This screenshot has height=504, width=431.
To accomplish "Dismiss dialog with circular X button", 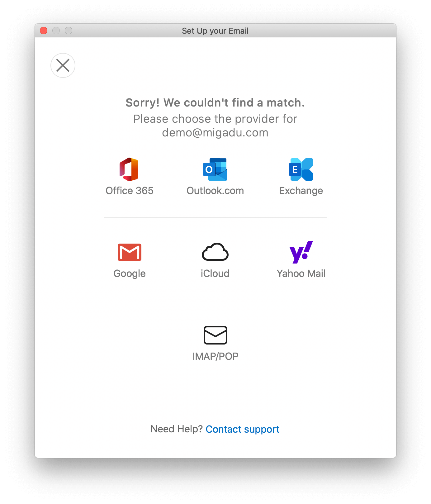I will 63,65.
